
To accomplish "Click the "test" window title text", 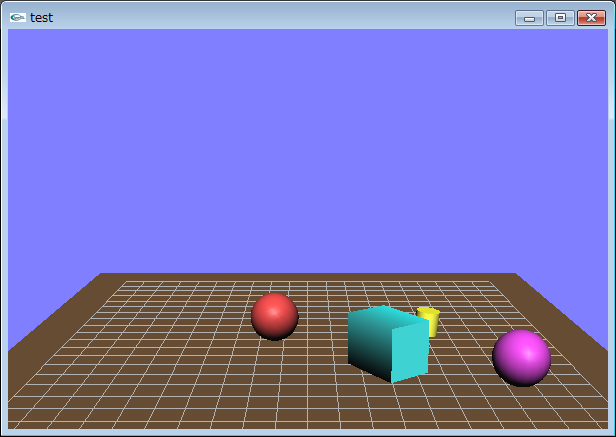I will [41, 18].
